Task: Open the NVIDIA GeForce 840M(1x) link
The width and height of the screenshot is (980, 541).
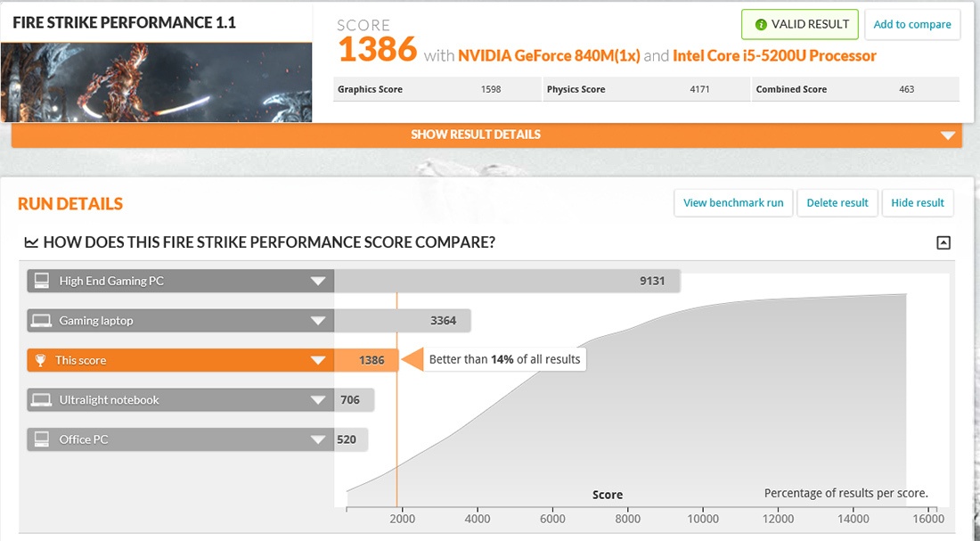Action: [x=549, y=55]
